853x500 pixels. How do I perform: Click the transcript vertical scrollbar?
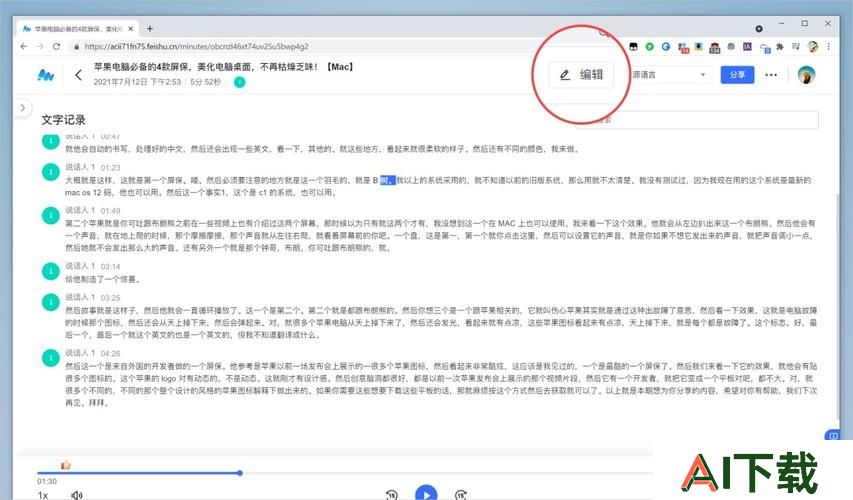tap(838, 305)
